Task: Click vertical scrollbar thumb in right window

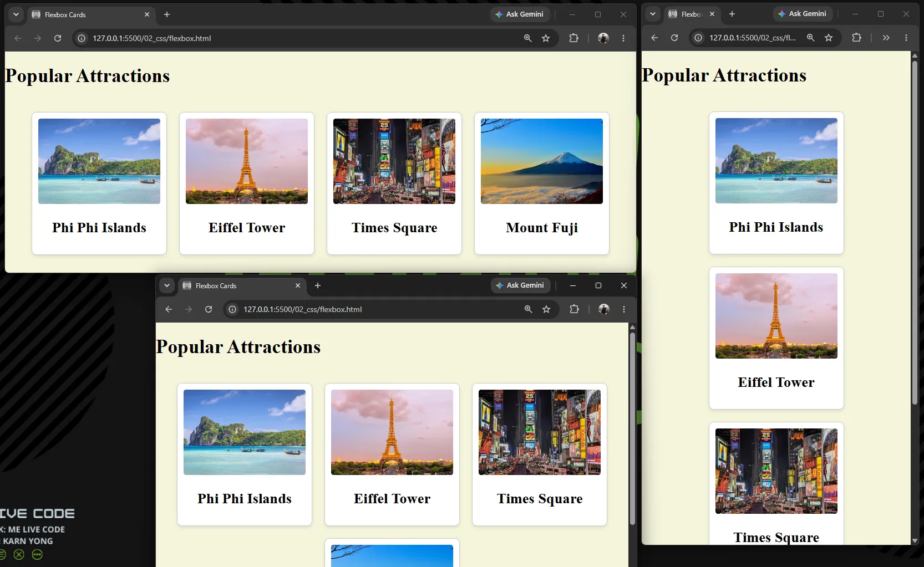Action: 915,233
